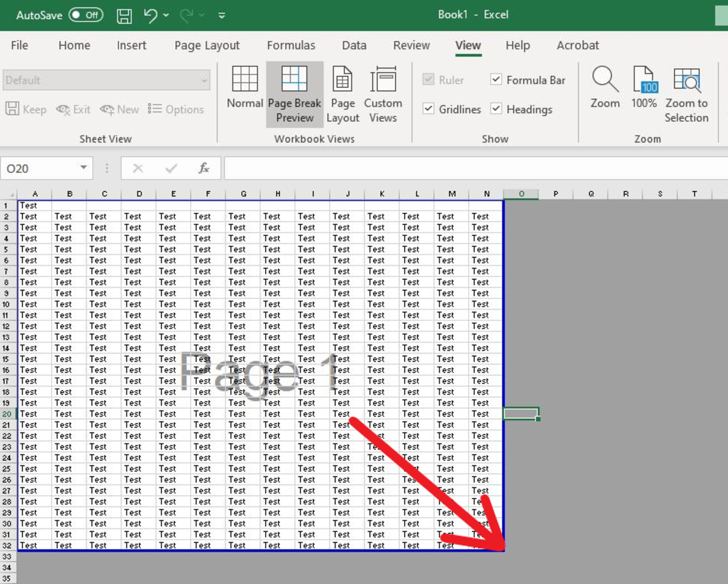The width and height of the screenshot is (728, 584).
Task: Select row 33 header
Action: (8, 556)
